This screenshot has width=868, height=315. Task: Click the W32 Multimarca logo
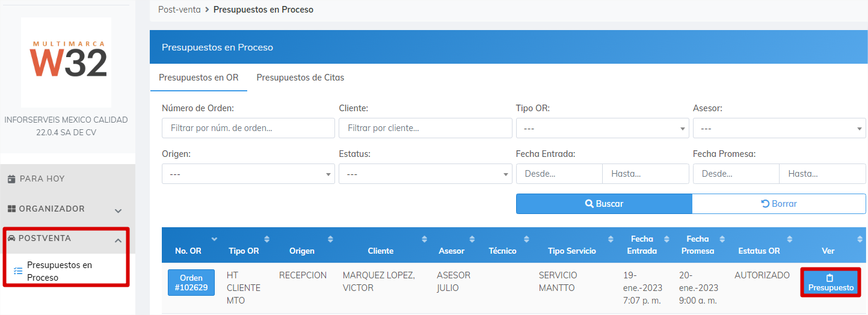click(66, 63)
